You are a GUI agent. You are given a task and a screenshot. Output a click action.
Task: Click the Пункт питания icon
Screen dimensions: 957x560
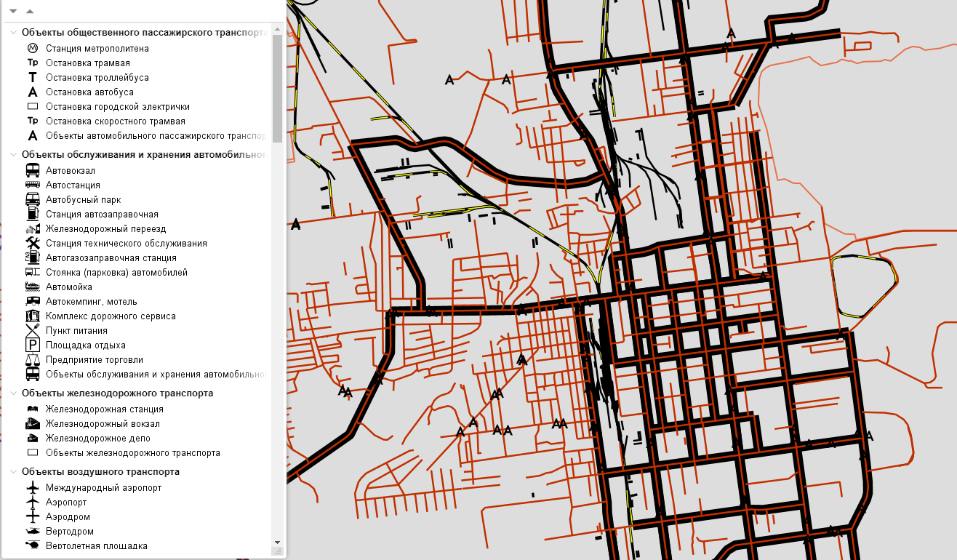click(x=33, y=330)
